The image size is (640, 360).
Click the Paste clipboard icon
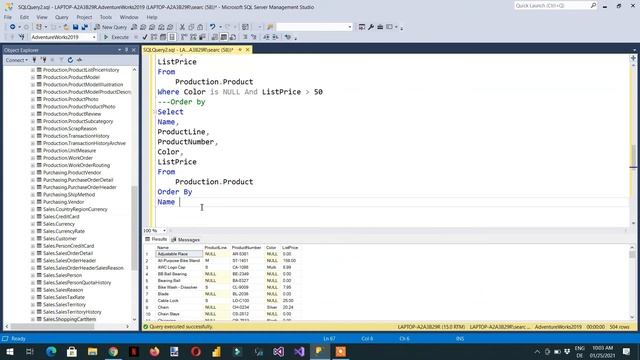[200, 27]
